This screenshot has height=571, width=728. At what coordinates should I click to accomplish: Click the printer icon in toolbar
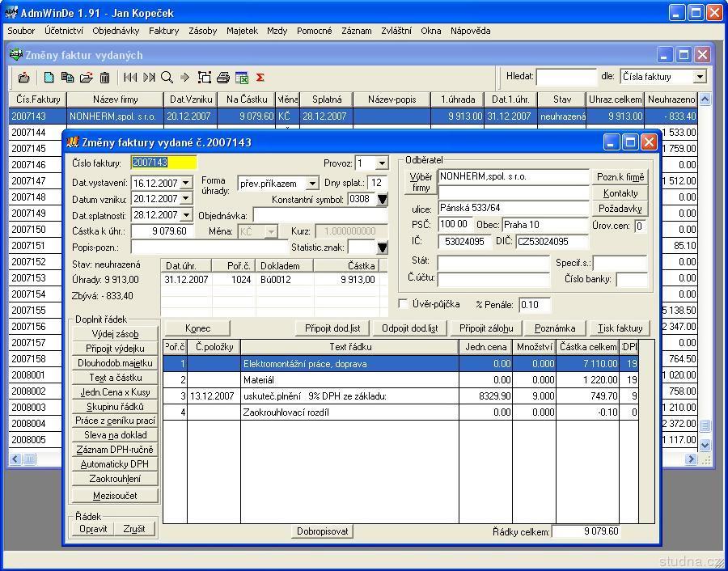[x=223, y=78]
